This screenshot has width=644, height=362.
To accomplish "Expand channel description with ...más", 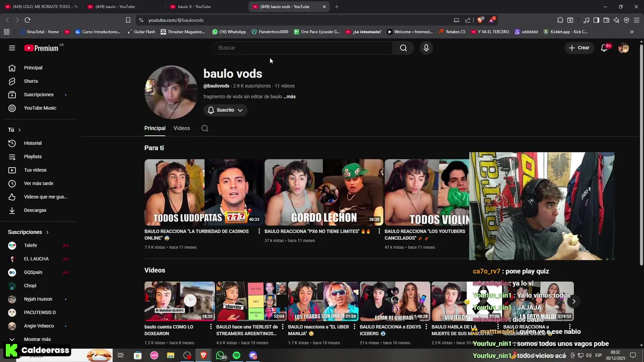I will (289, 97).
